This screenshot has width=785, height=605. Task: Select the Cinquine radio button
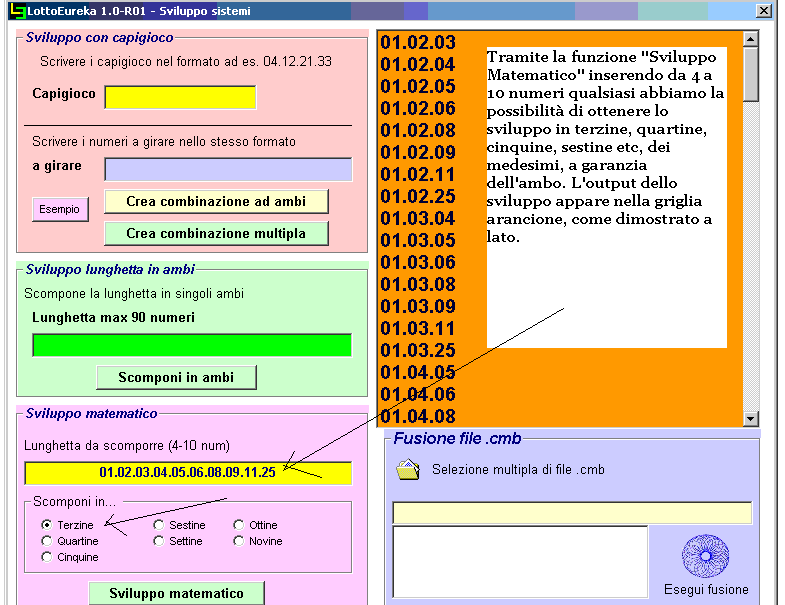47,557
